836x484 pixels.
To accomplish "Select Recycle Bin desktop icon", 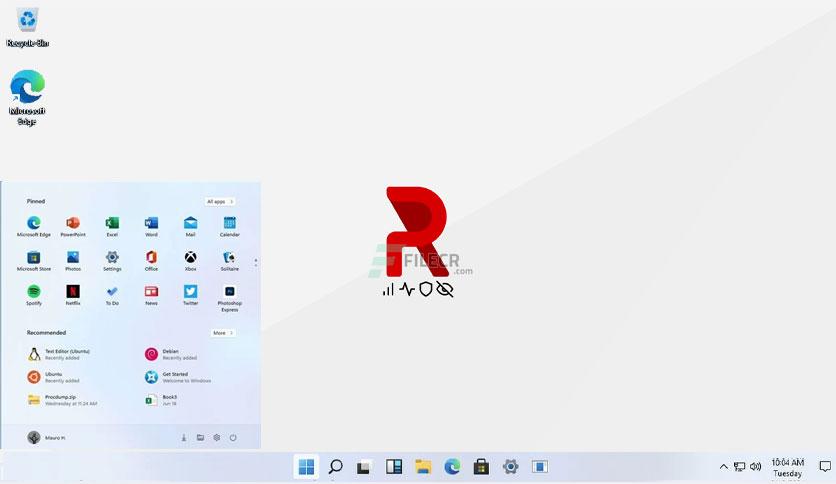I will click(28, 28).
